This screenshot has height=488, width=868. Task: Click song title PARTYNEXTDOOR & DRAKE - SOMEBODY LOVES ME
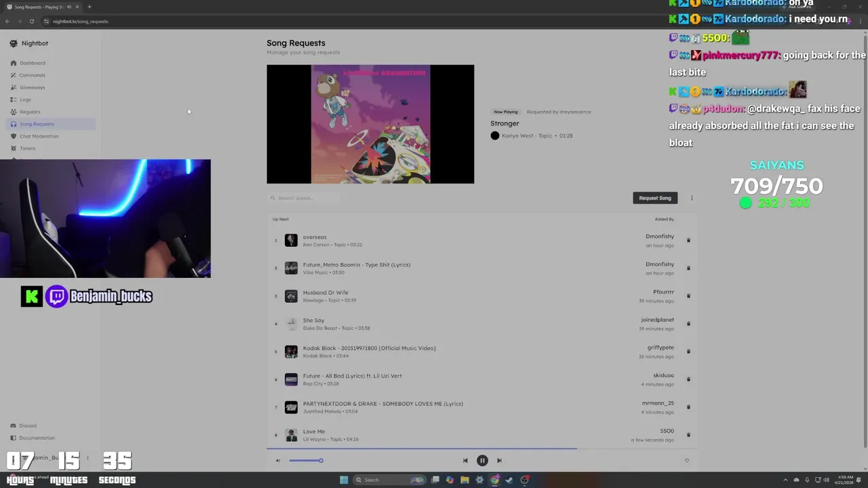[x=383, y=403]
